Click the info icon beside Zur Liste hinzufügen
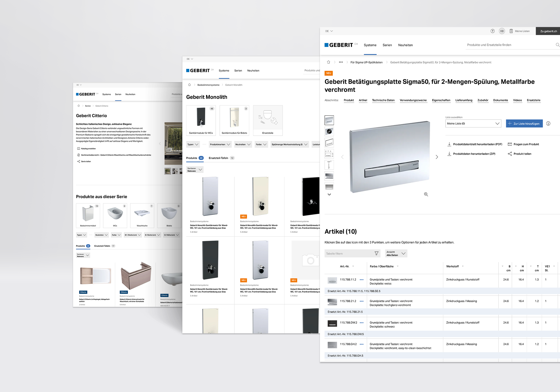 (548, 123)
